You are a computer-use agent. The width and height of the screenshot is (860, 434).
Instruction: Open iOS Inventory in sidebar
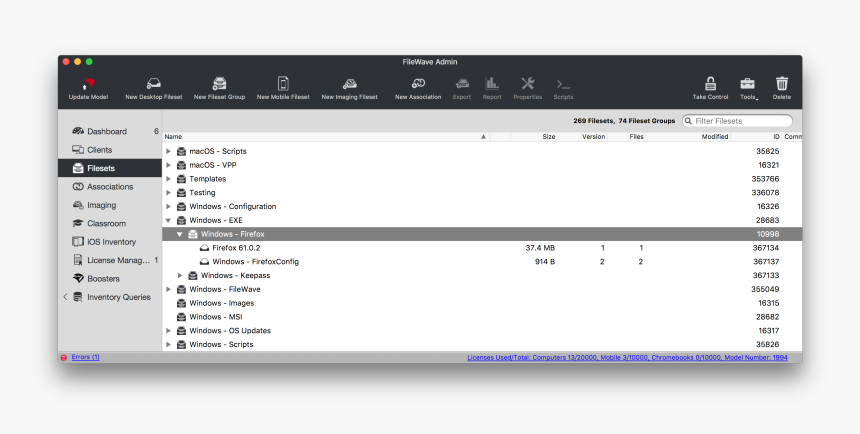pyautogui.click(x=110, y=242)
